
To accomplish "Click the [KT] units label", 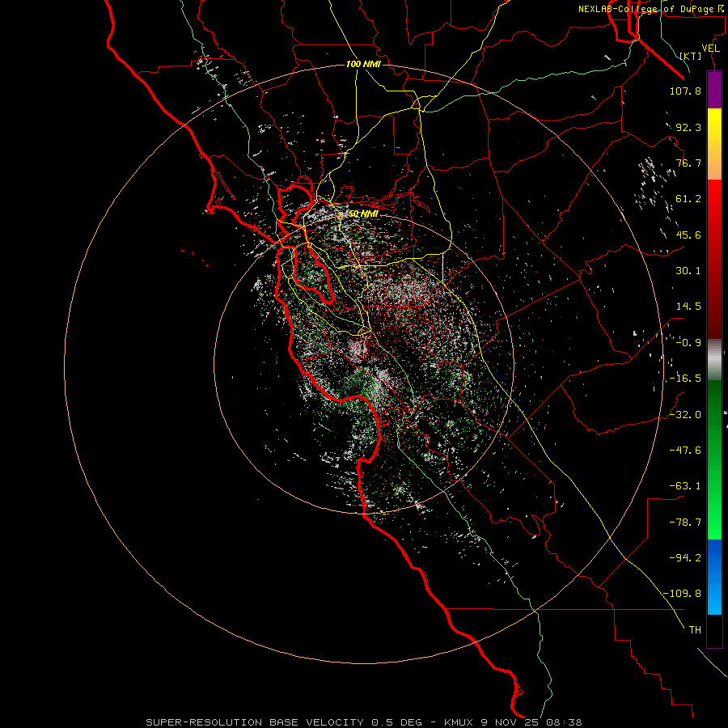I will point(691,56).
